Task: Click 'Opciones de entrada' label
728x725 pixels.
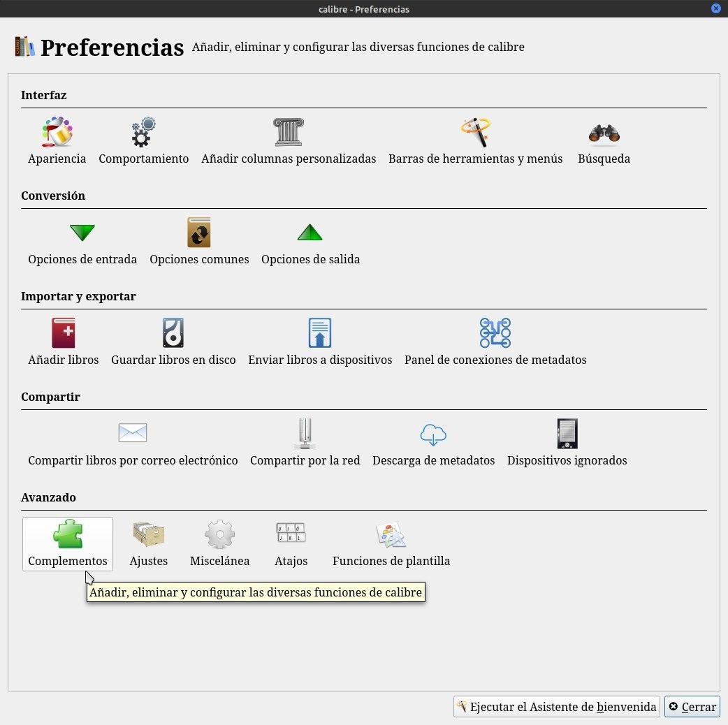Action: tap(82, 259)
